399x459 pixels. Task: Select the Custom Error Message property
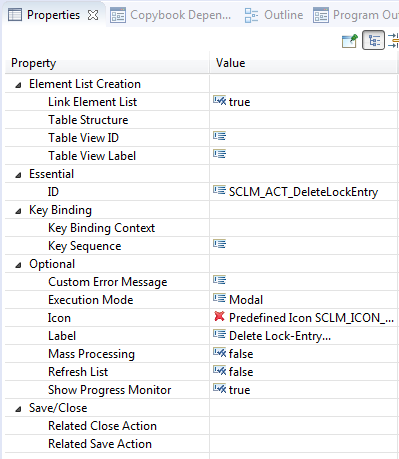click(x=108, y=282)
